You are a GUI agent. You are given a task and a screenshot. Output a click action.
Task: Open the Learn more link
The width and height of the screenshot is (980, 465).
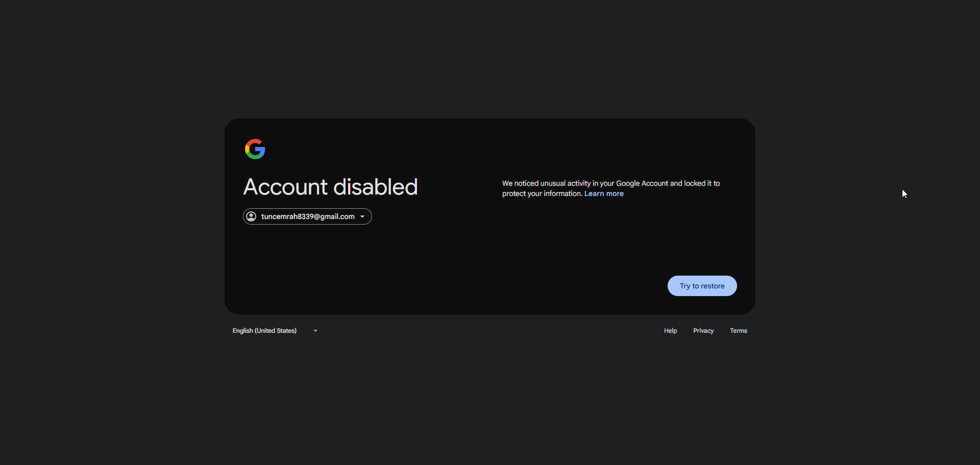(x=604, y=194)
